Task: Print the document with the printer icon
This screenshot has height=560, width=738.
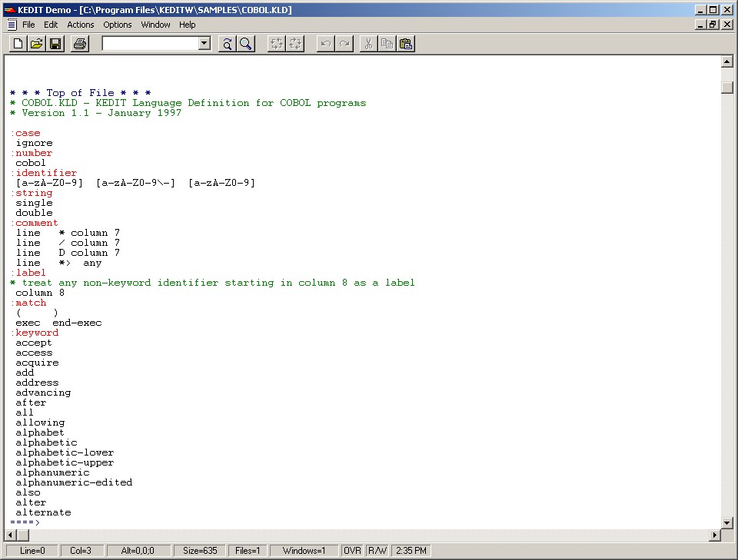Action: (x=80, y=45)
